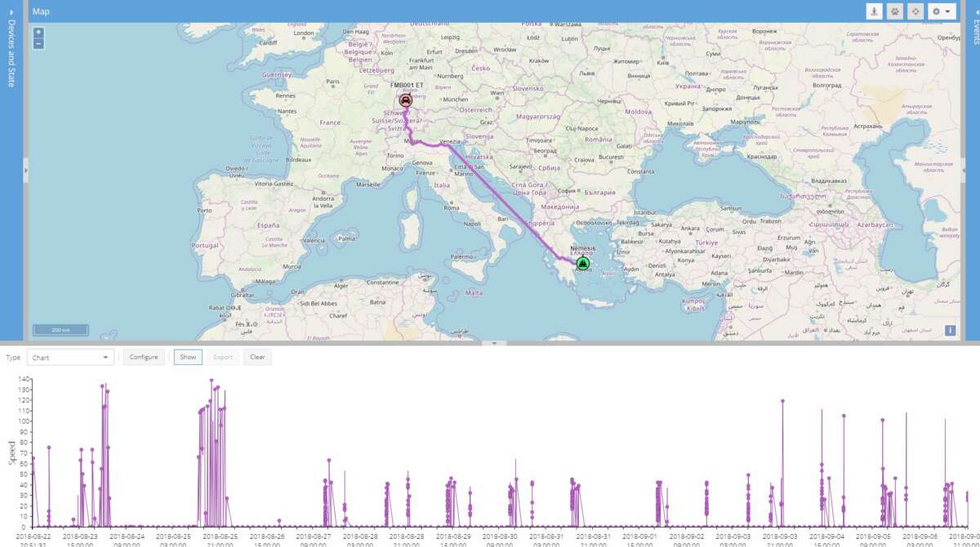The height and width of the screenshot is (547, 980).
Task: Click the person export icon in map toolbar
Action: click(x=875, y=11)
